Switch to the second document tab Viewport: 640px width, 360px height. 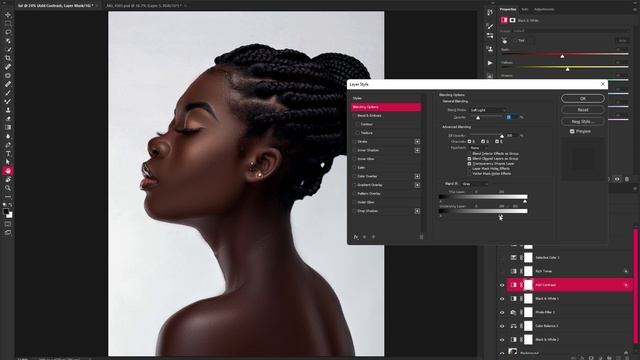(x=143, y=6)
